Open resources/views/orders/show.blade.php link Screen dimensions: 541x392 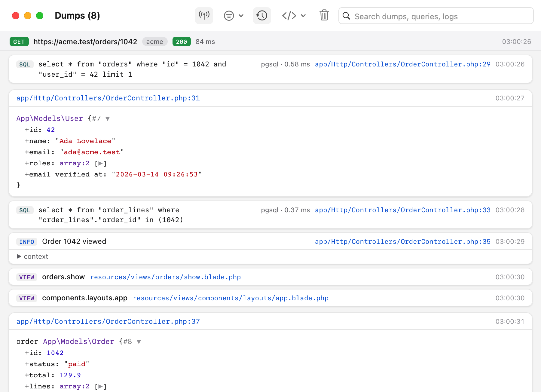tap(165, 277)
